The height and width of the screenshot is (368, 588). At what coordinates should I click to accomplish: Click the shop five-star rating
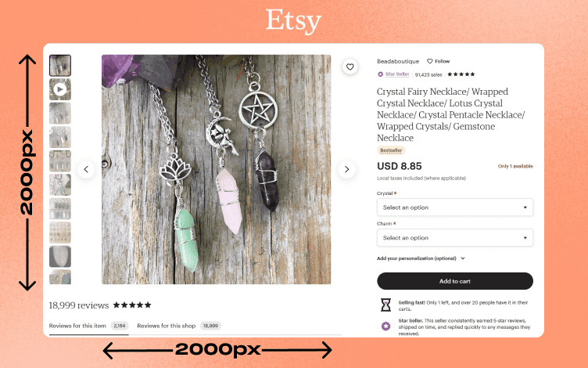pos(461,74)
